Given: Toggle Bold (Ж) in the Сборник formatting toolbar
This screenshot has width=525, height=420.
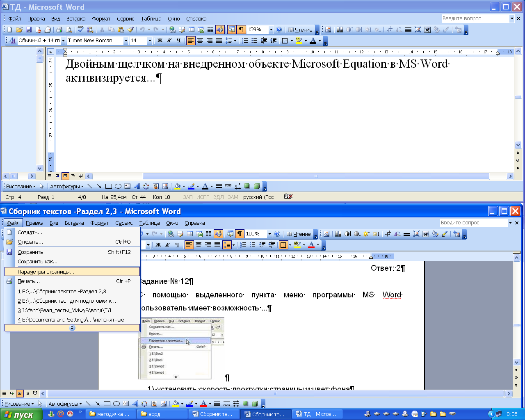Looking at the screenshot, I should 158,245.
